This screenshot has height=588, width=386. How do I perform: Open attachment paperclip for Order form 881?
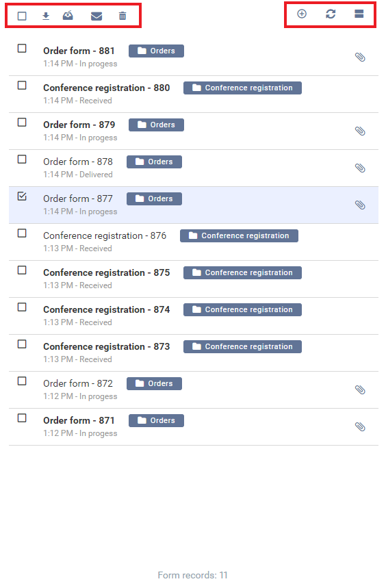click(360, 57)
